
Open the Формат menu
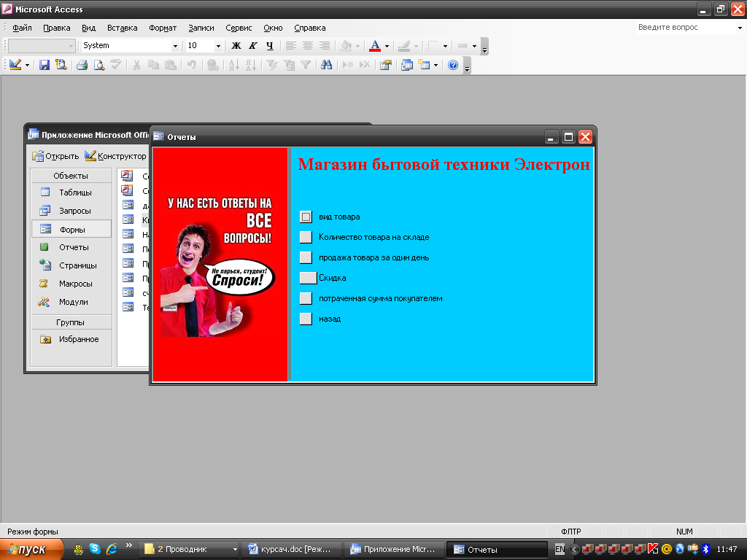163,28
